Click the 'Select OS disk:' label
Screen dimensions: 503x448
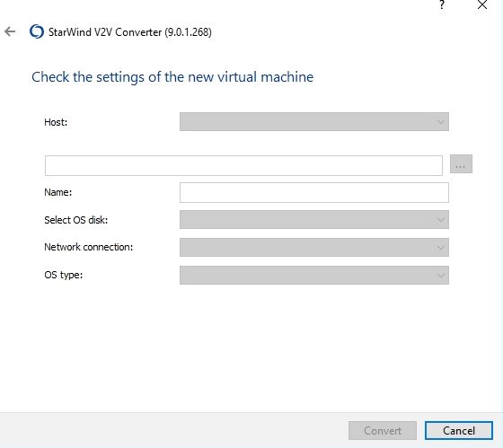tap(76, 220)
